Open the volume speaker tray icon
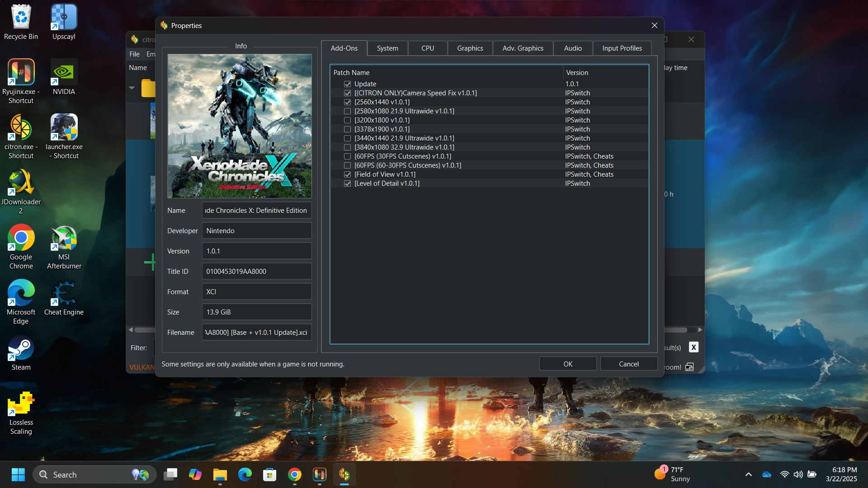 pyautogui.click(x=798, y=474)
